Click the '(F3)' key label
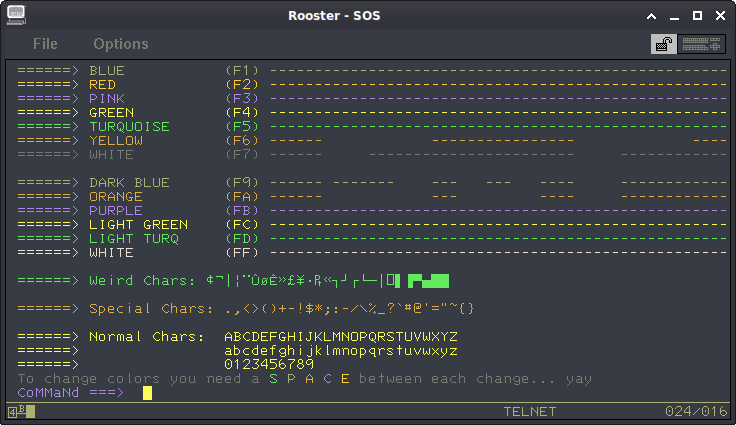 242,99
